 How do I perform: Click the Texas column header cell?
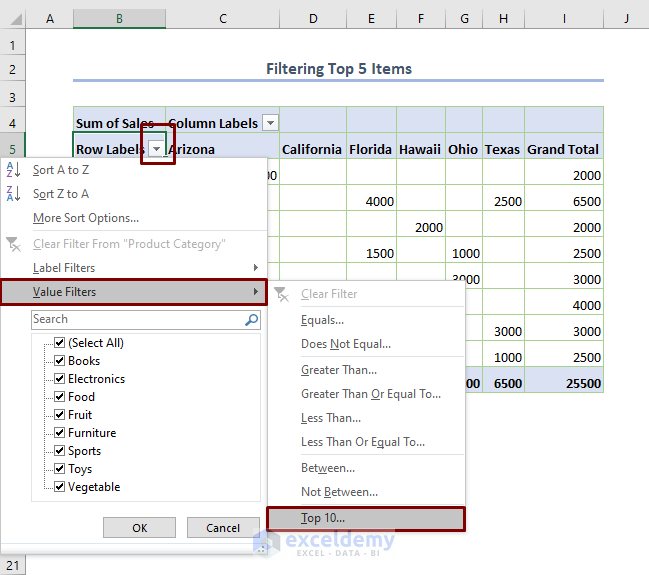point(503,146)
